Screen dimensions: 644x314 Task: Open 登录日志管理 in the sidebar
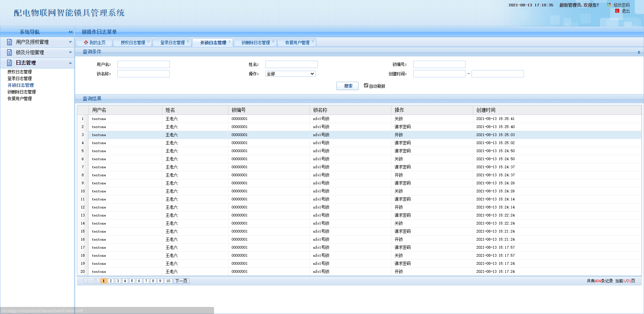20,78
